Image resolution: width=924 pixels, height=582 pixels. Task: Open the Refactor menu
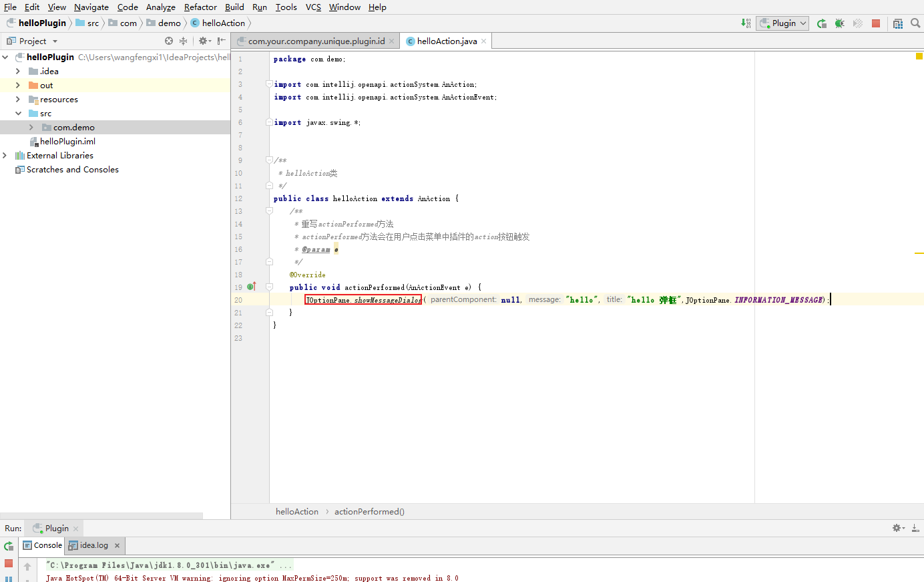coord(200,7)
